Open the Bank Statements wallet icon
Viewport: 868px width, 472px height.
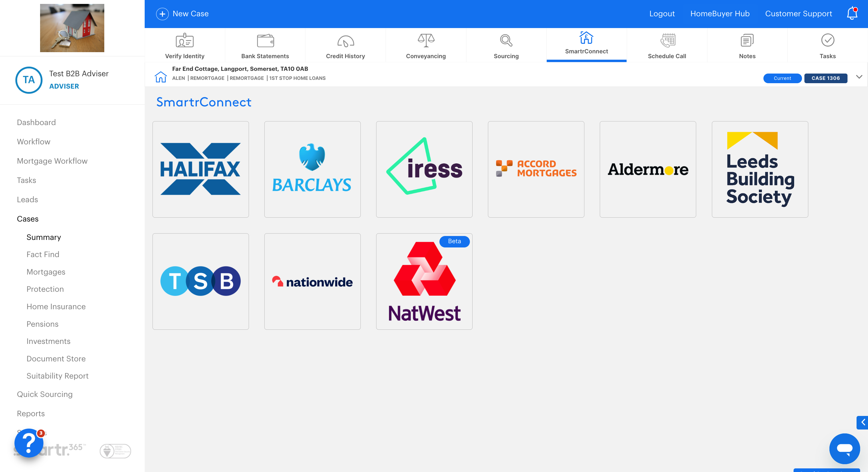[x=265, y=41]
